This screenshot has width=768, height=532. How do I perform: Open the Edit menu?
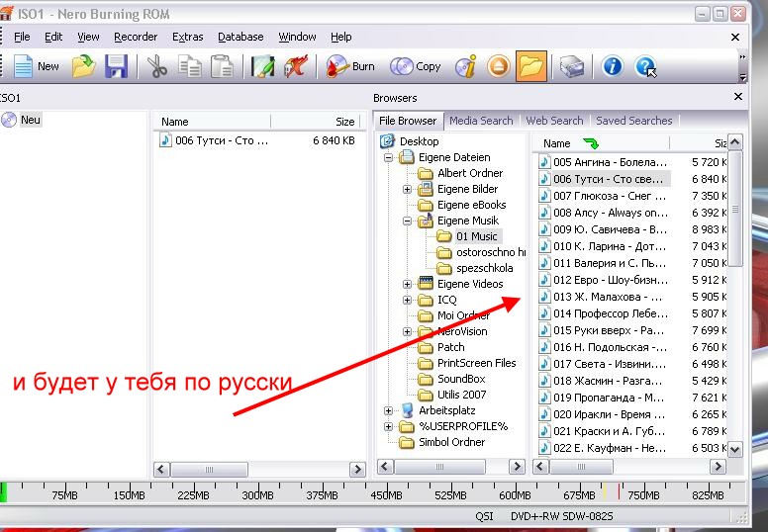click(53, 37)
